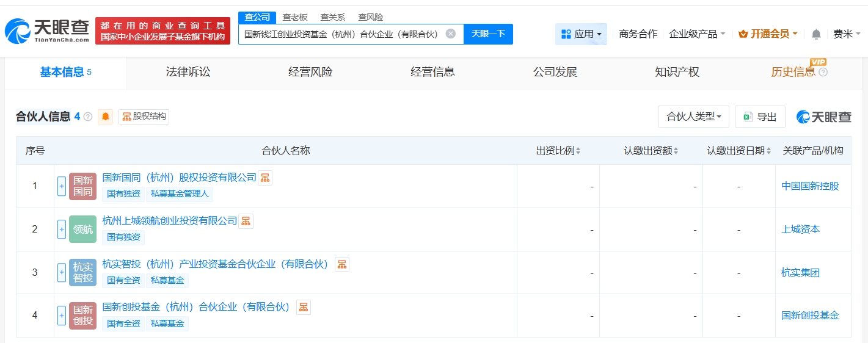The width and height of the screenshot is (868, 343).
Task: Open the 费米 user account dropdown
Action: [x=847, y=34]
